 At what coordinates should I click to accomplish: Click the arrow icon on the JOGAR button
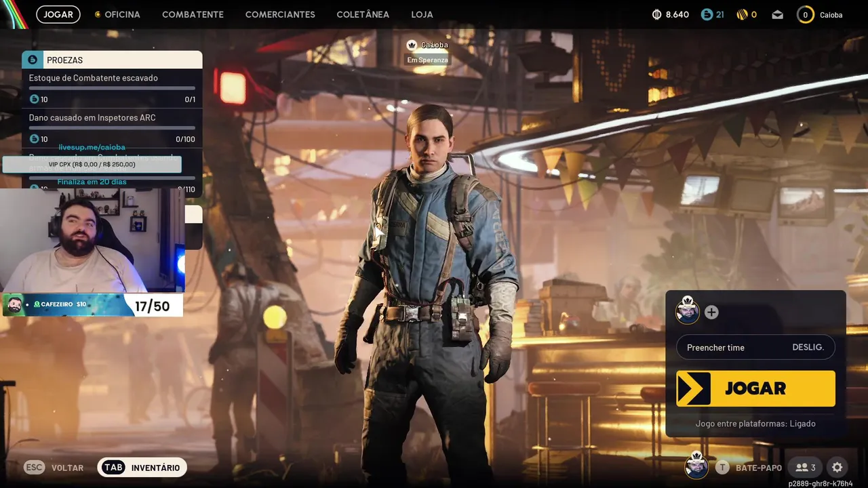(x=694, y=388)
